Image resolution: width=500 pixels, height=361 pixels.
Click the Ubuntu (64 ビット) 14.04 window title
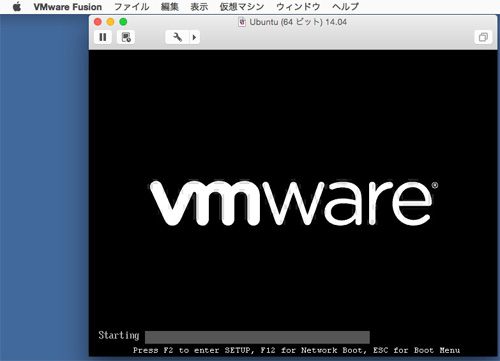point(298,22)
